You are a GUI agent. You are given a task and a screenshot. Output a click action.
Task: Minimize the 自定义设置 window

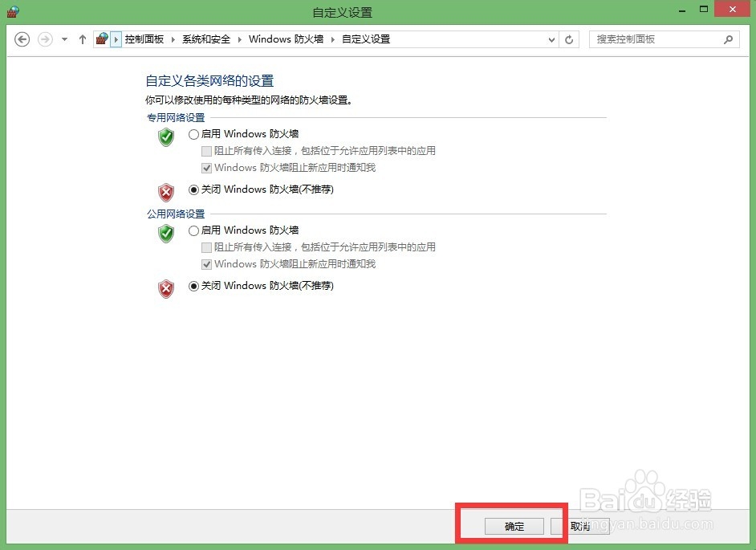point(682,10)
